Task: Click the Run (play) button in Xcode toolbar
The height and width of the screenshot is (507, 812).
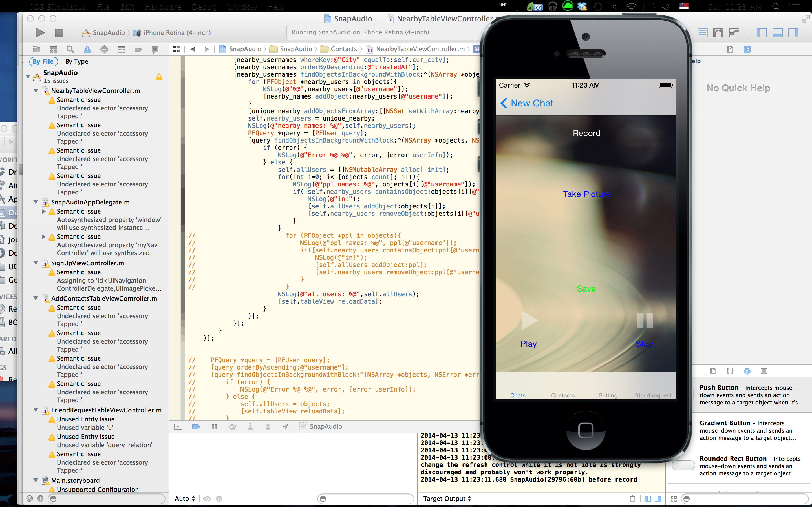Action: 40,32
